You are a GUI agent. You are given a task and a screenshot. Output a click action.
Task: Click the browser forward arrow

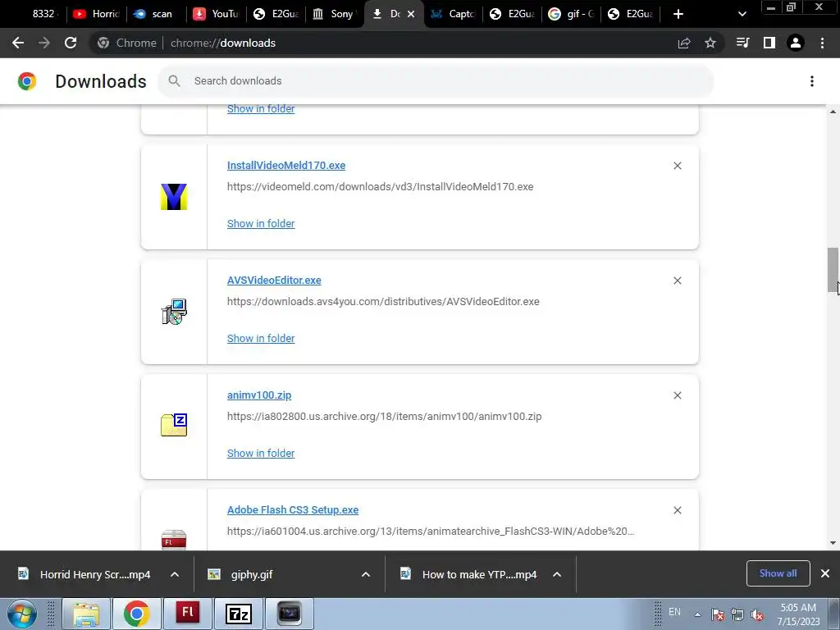click(x=44, y=43)
